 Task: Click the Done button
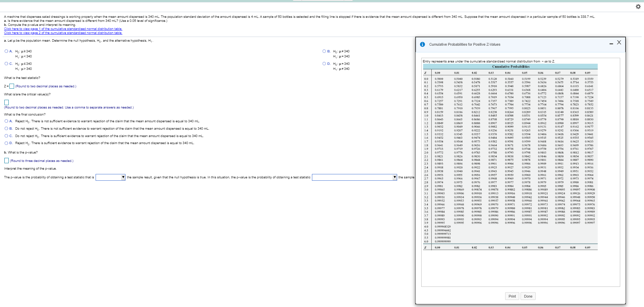[x=528, y=296]
